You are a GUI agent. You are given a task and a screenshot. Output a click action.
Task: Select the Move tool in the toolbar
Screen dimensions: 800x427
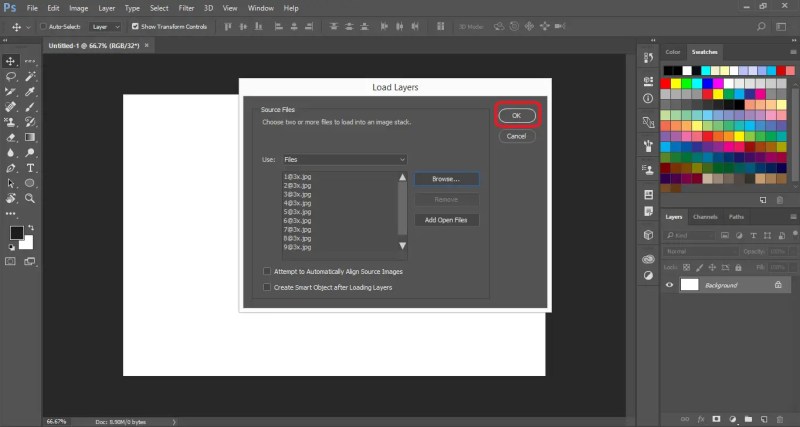[10, 61]
